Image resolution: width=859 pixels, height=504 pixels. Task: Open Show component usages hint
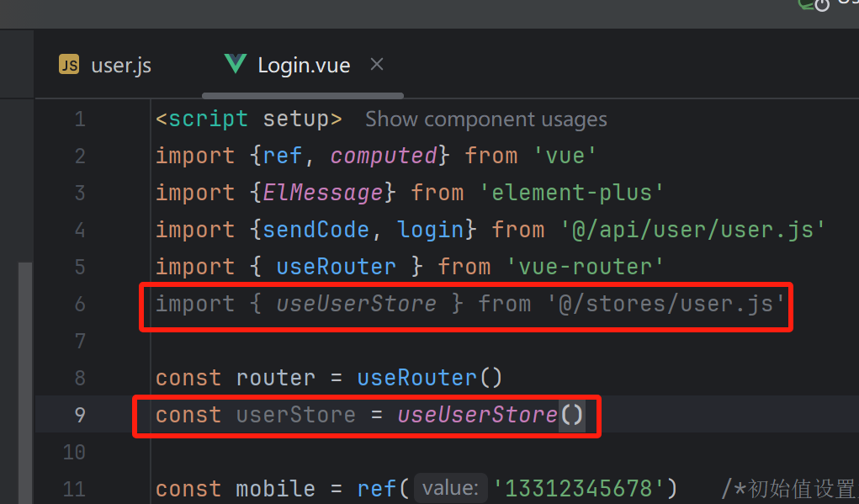click(486, 119)
